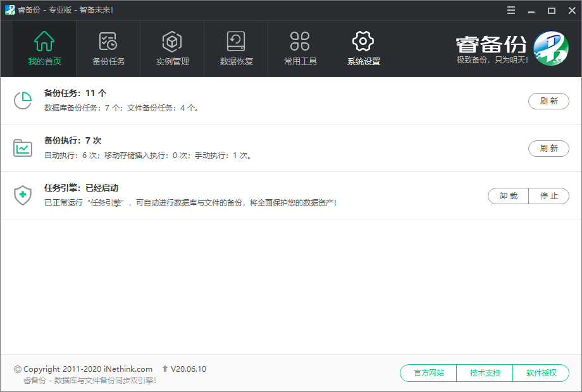Maximize the 睿备份 window
The width and height of the screenshot is (582, 392).
(552, 10)
